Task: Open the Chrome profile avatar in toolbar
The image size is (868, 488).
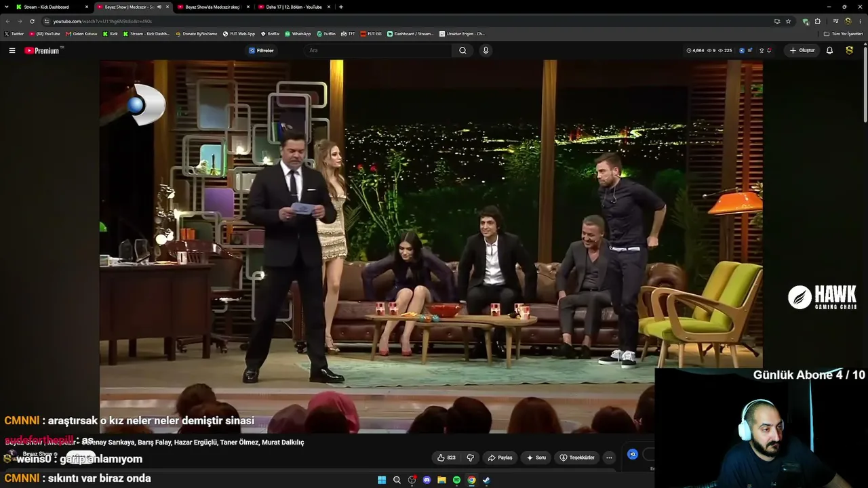Action: click(848, 21)
